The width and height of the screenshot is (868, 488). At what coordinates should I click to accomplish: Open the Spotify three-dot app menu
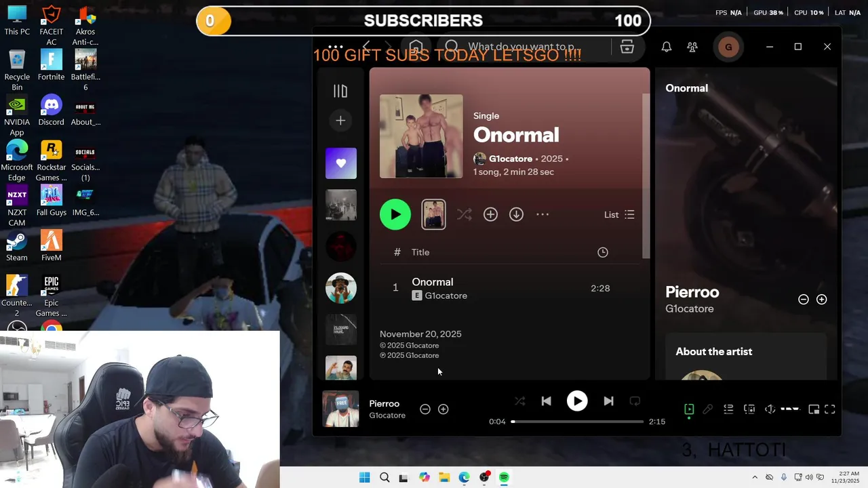[336, 47]
